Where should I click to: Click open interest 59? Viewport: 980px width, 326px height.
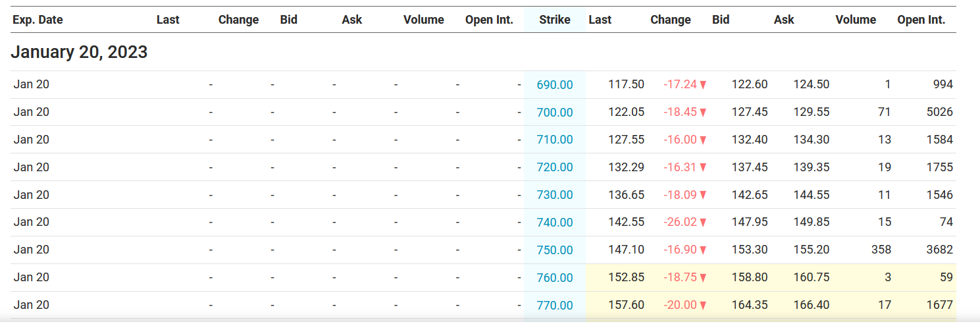946,277
